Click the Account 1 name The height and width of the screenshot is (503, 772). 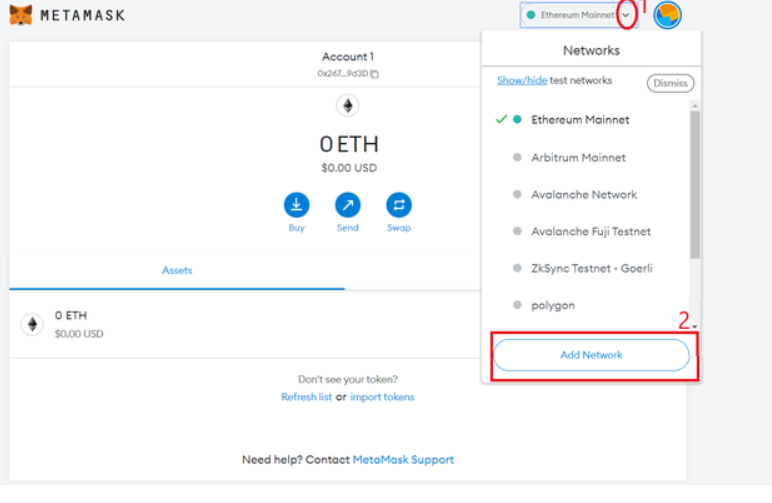(348, 57)
